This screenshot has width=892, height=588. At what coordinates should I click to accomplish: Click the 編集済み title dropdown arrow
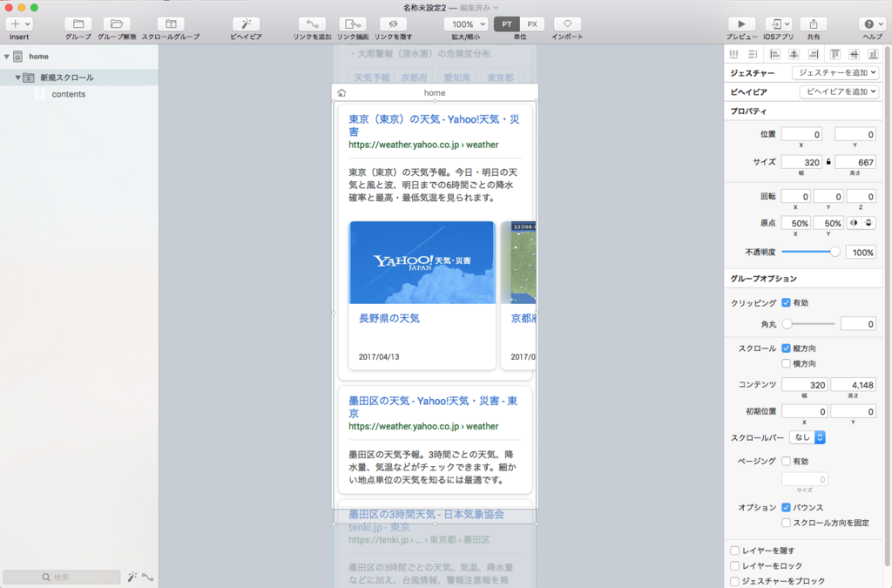(x=496, y=8)
